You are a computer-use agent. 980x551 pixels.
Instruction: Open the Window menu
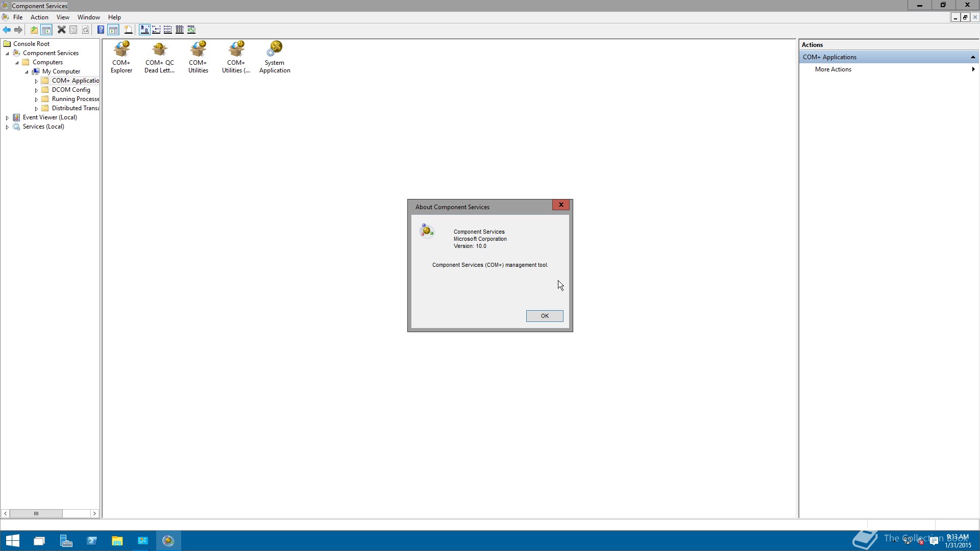[89, 17]
